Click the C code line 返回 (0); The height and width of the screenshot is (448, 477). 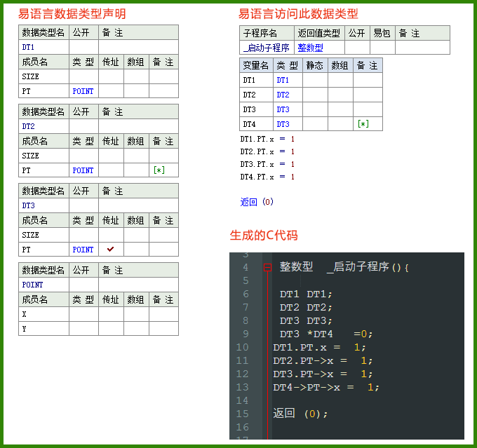click(300, 414)
